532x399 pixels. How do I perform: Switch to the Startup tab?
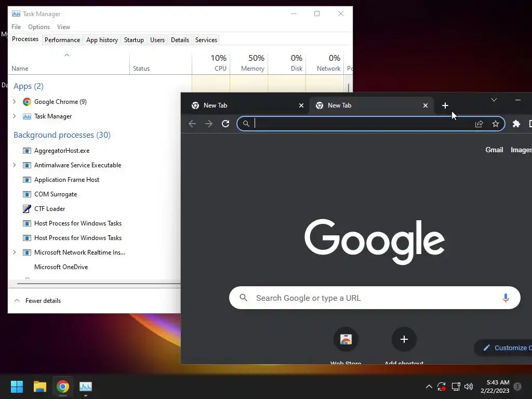pos(134,40)
